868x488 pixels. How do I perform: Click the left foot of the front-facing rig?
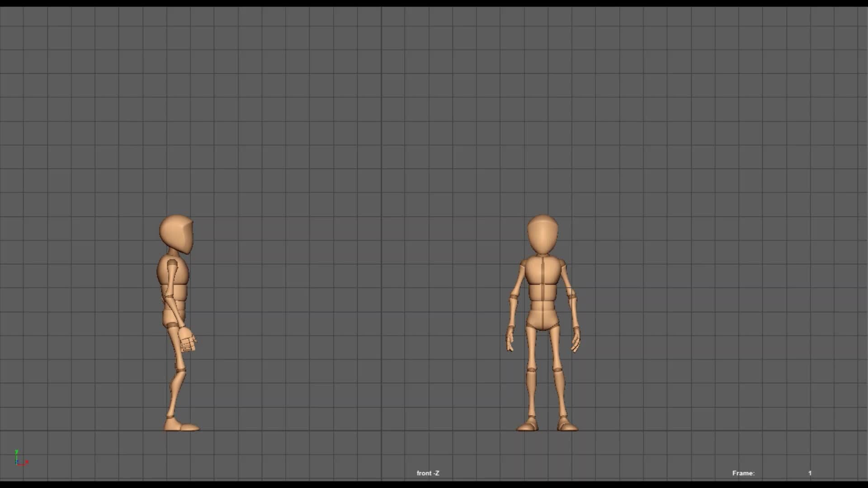(x=526, y=427)
